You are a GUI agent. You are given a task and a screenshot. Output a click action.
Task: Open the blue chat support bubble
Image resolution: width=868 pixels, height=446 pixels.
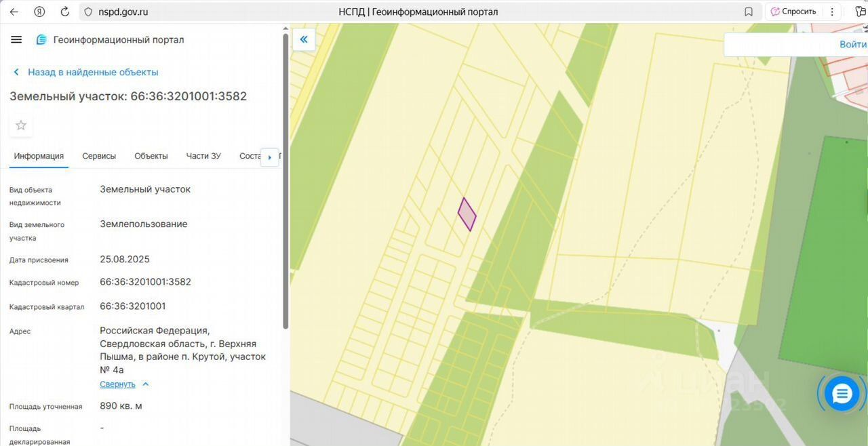tap(842, 394)
